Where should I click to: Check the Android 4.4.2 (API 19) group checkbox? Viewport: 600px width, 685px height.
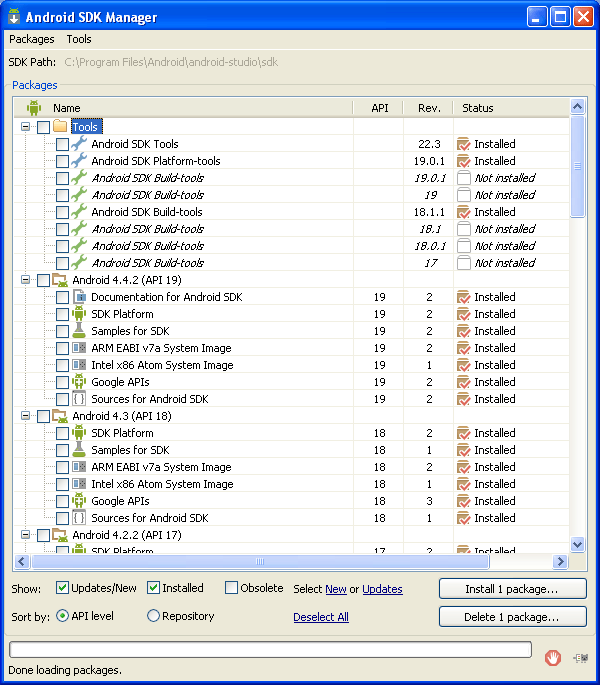(43, 280)
